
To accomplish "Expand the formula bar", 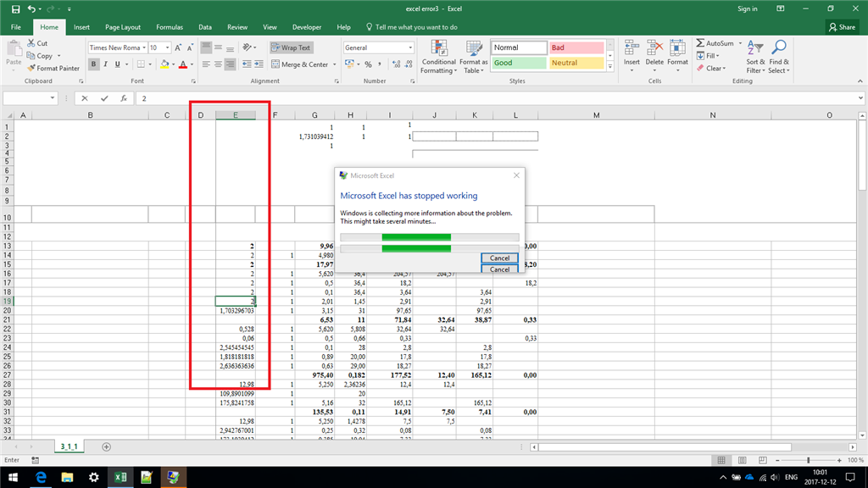I will point(860,98).
